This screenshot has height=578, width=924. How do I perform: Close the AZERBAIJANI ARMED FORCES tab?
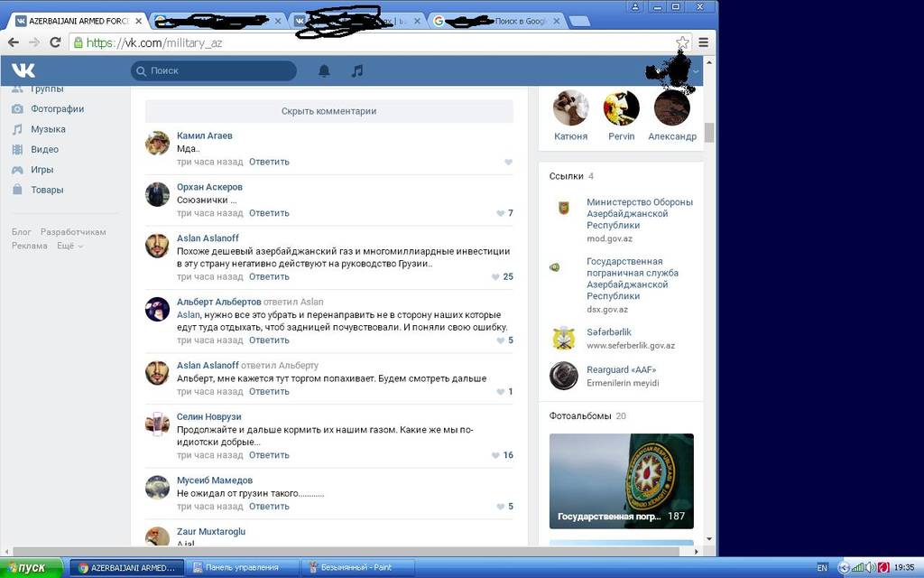(x=138, y=22)
